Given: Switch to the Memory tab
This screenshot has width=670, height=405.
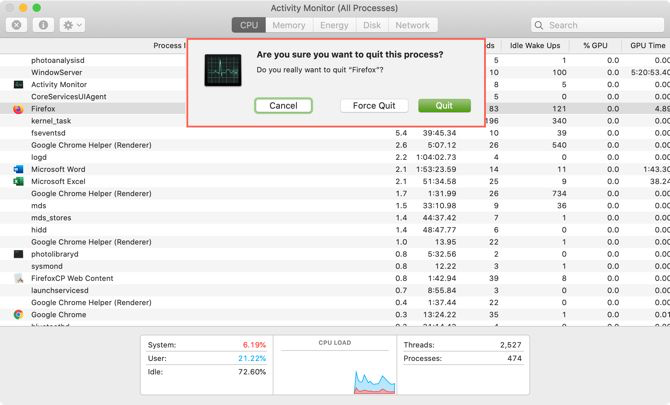Looking at the screenshot, I should 289,25.
